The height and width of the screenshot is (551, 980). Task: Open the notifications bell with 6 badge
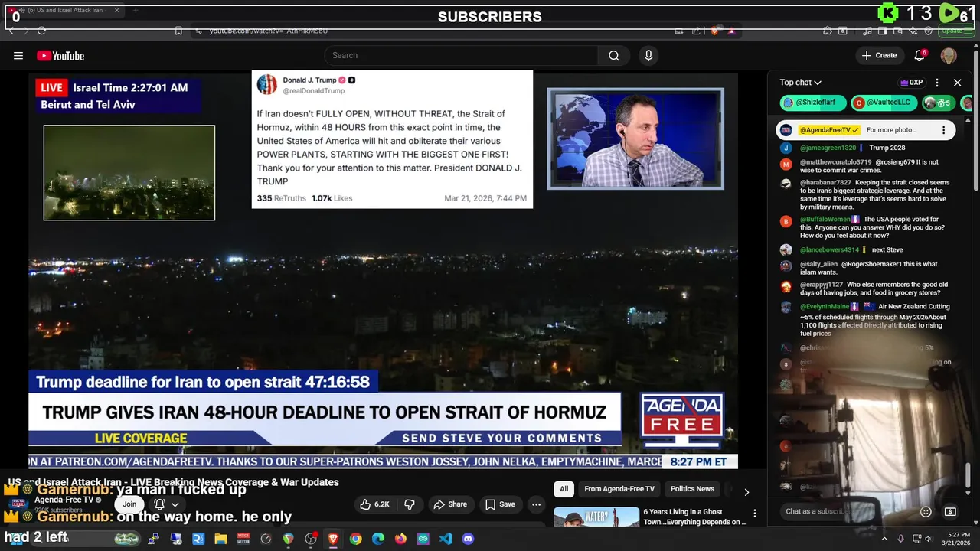coord(920,55)
